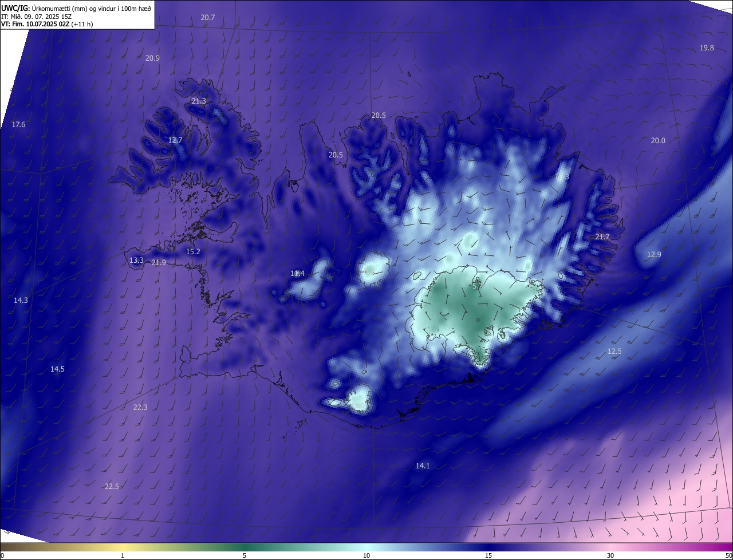The width and height of the screenshot is (733, 560).
Task: Click the 15.2 value label
Action: point(194,252)
